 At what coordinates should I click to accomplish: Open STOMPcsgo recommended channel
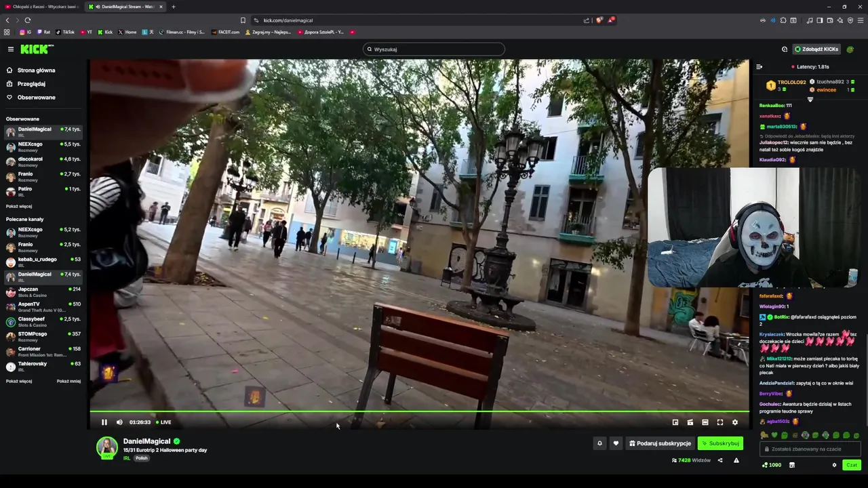43,336
